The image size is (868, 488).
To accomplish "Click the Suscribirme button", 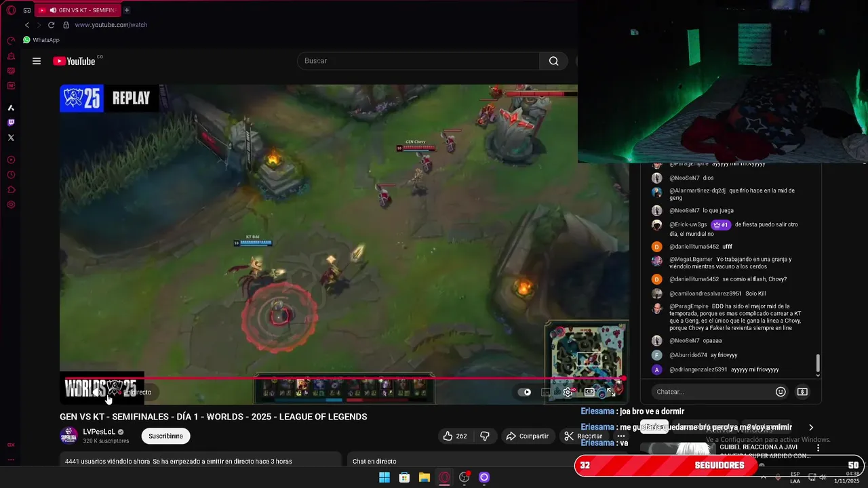I will point(166,436).
